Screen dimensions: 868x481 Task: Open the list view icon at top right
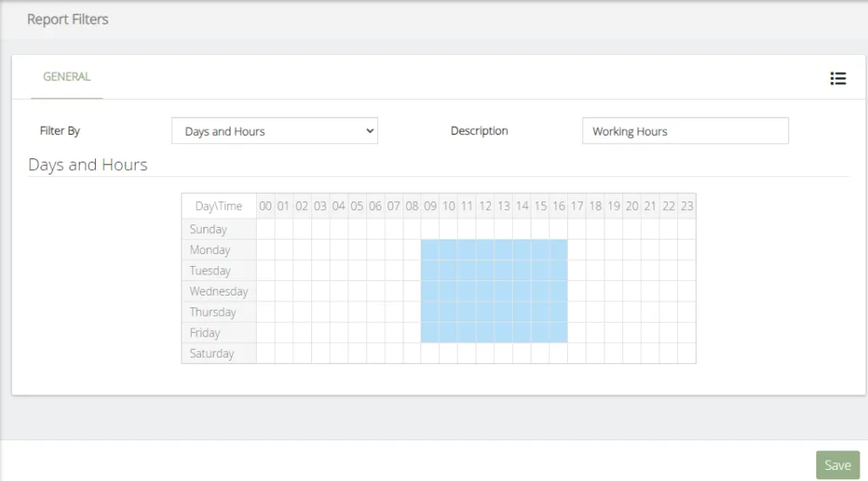pos(837,79)
